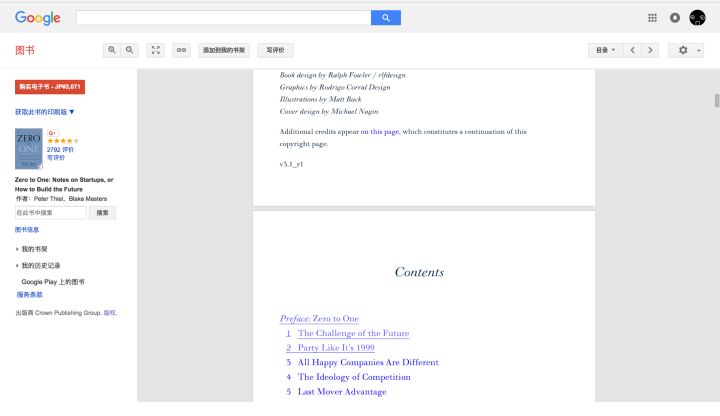
Task: Expand the 获取此书的印刷版 dropdown
Action: click(x=45, y=112)
